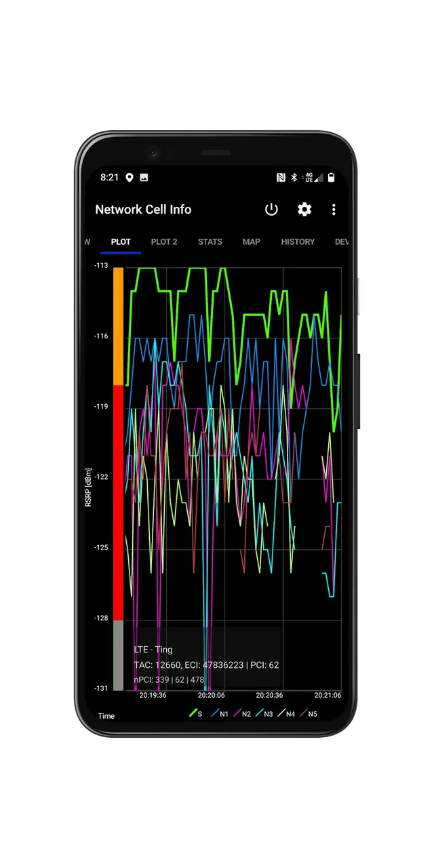This screenshot has width=434, height=868.
Task: Tap the 'Time' axis label
Action: coord(106,716)
